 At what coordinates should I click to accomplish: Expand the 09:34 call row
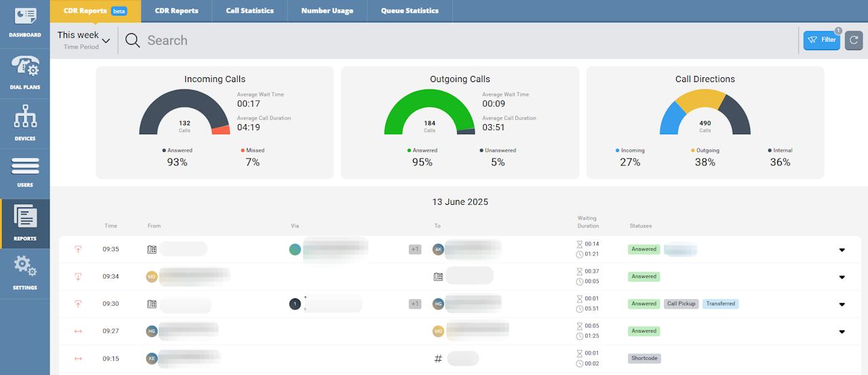pyautogui.click(x=842, y=277)
